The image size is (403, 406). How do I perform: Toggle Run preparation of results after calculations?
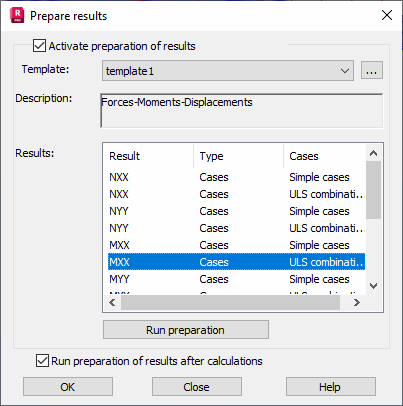point(42,361)
